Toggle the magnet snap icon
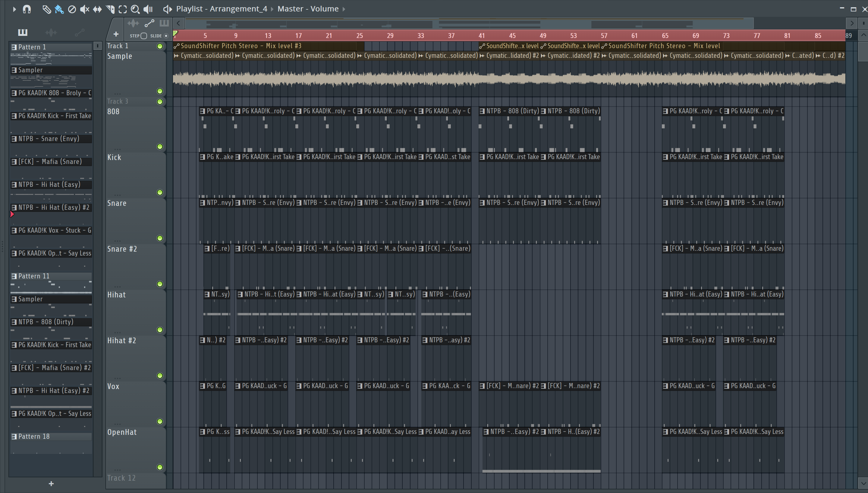 (27, 9)
